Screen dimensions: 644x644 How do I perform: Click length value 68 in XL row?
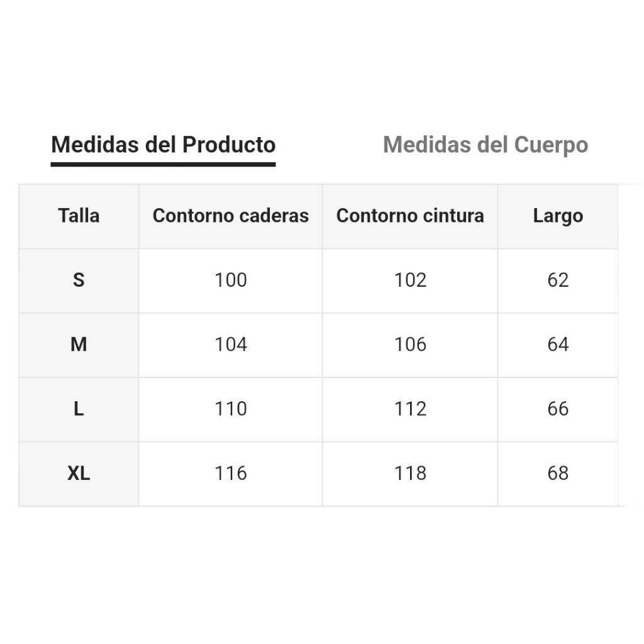click(x=558, y=473)
